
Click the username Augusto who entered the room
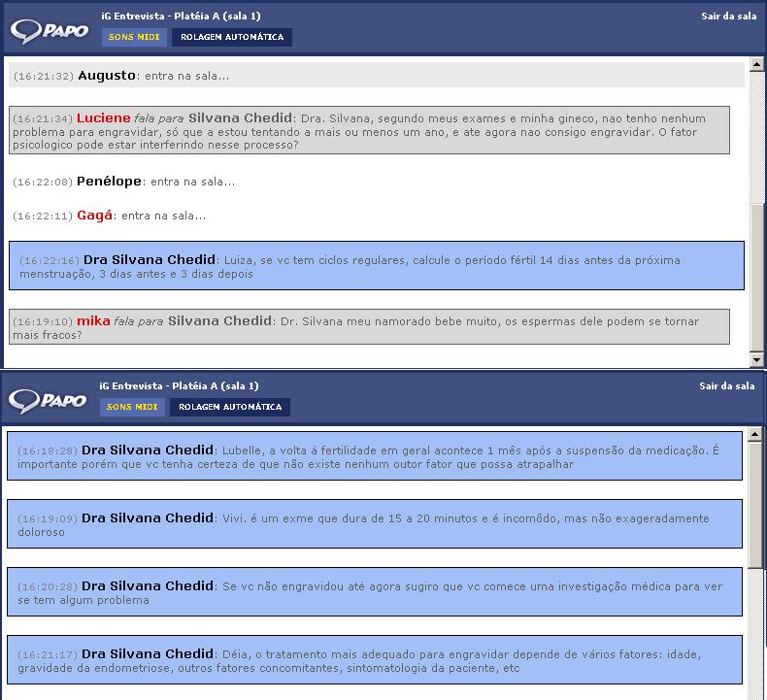107,75
